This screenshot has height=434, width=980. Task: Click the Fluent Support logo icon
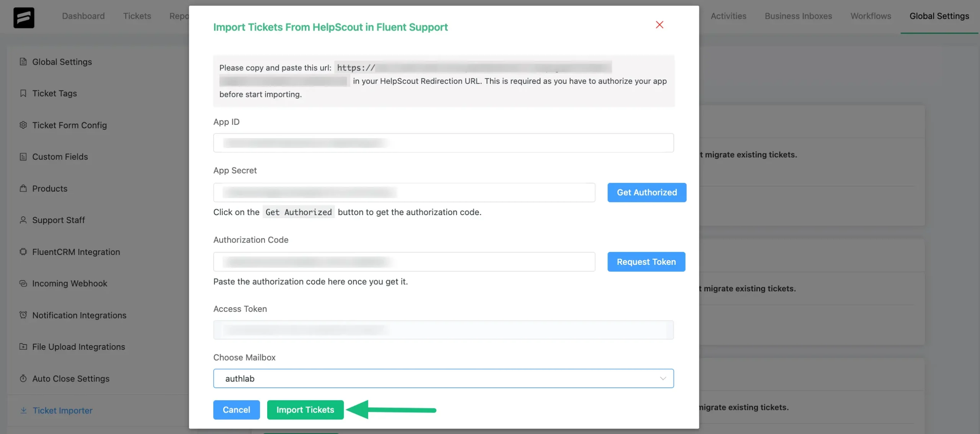(24, 18)
